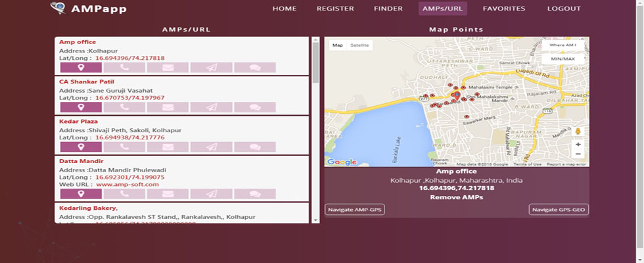Image resolution: width=644 pixels, height=263 pixels.
Task: Click the red marker near Sawarkar Marg
Action: (x=466, y=117)
